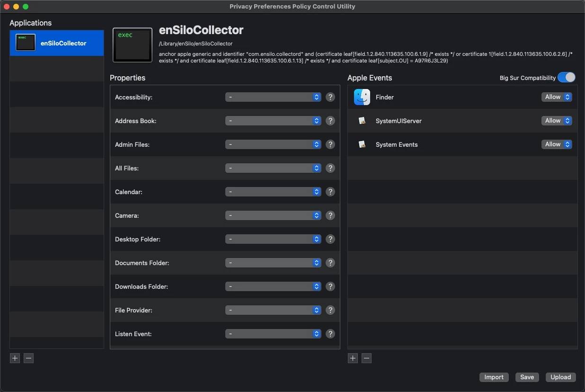Click the Accessibility property label
This screenshot has height=392, width=585.
pos(134,97)
